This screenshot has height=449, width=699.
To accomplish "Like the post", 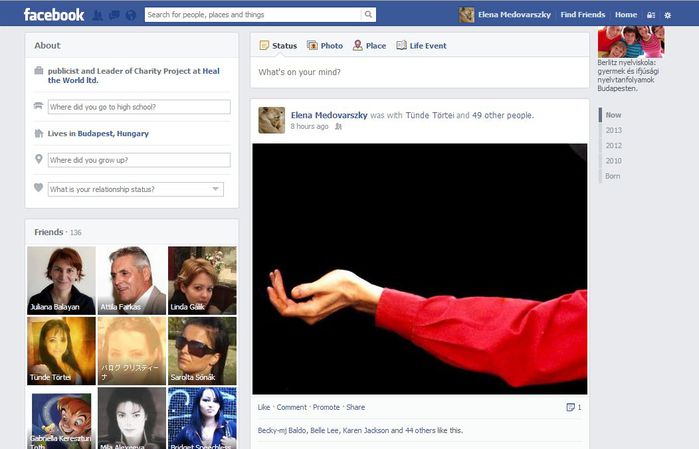I will [264, 407].
